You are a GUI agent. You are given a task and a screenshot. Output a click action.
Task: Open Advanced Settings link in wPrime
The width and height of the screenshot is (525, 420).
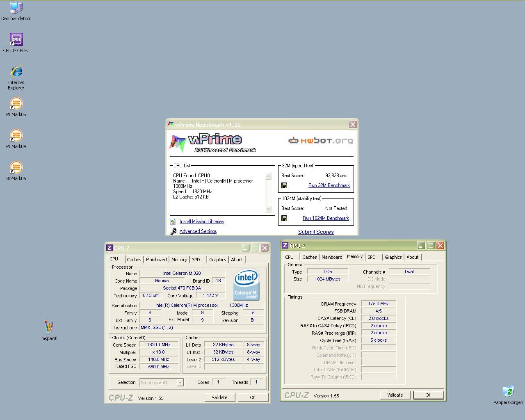[198, 231]
